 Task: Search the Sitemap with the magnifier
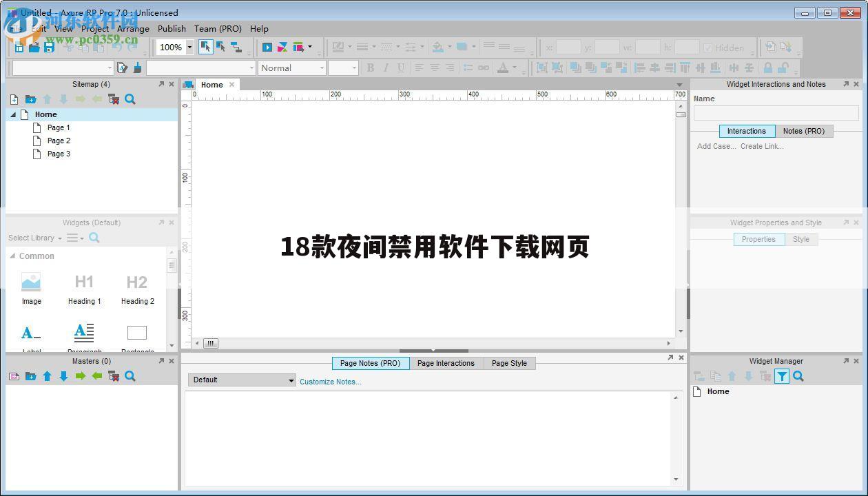click(130, 99)
